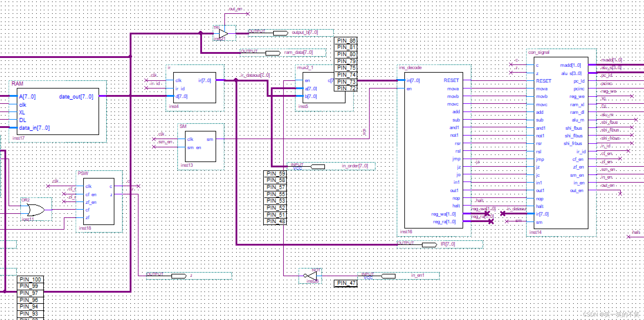This screenshot has height=320, width=644.
Task: Click pin assignment PIN_48
Action: pos(275,221)
